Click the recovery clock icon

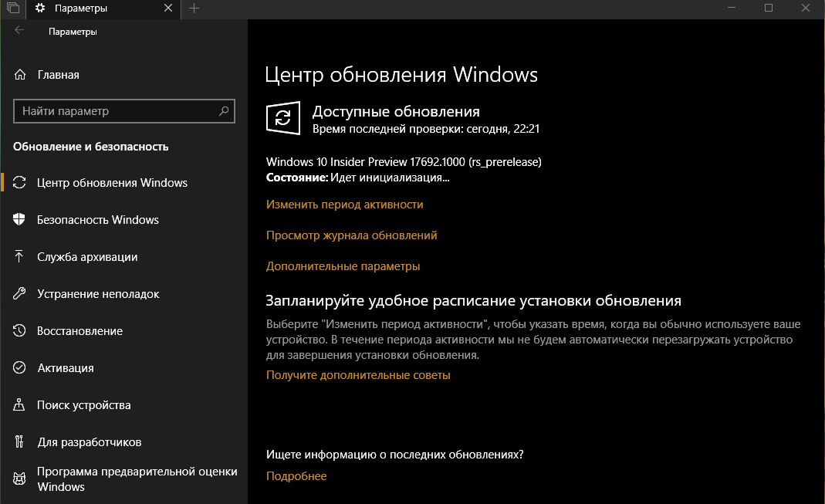click(20, 331)
